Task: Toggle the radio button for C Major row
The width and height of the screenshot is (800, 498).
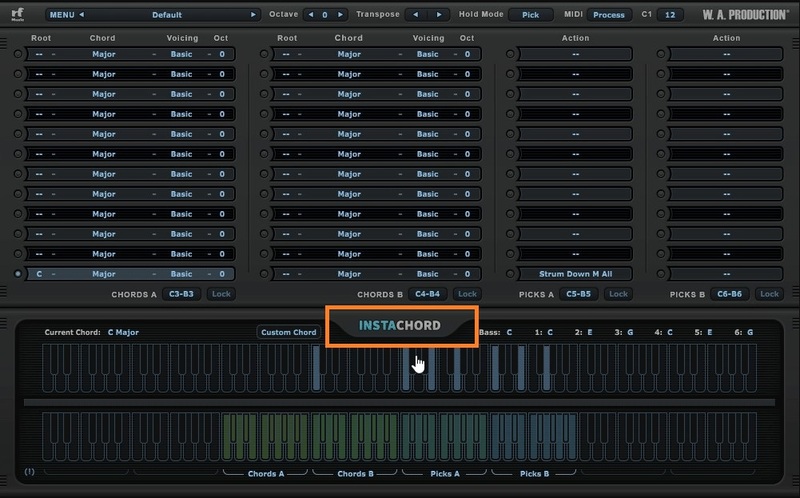Action: click(x=18, y=274)
